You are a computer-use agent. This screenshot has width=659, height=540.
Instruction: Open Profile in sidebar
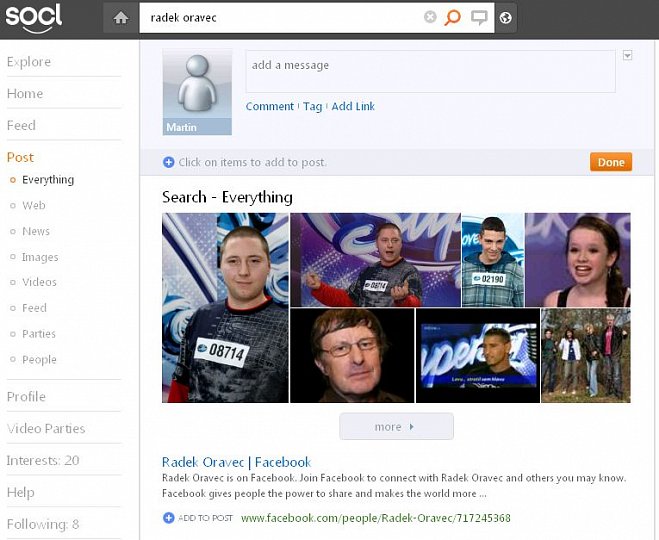pyautogui.click(x=26, y=396)
